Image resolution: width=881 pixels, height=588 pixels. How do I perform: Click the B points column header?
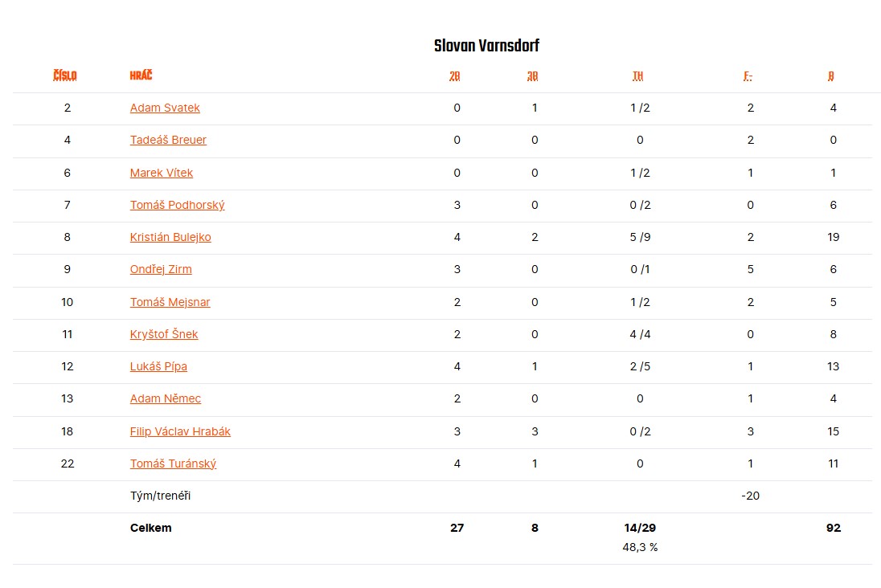point(831,76)
